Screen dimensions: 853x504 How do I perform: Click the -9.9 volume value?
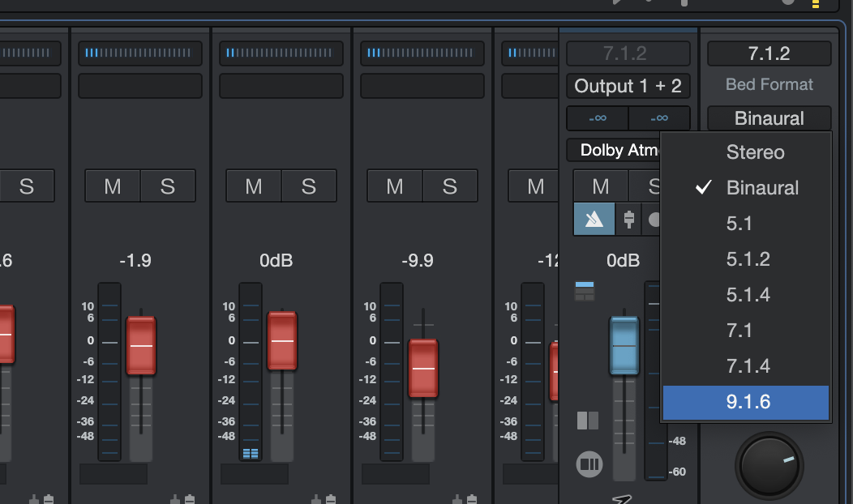(x=418, y=260)
